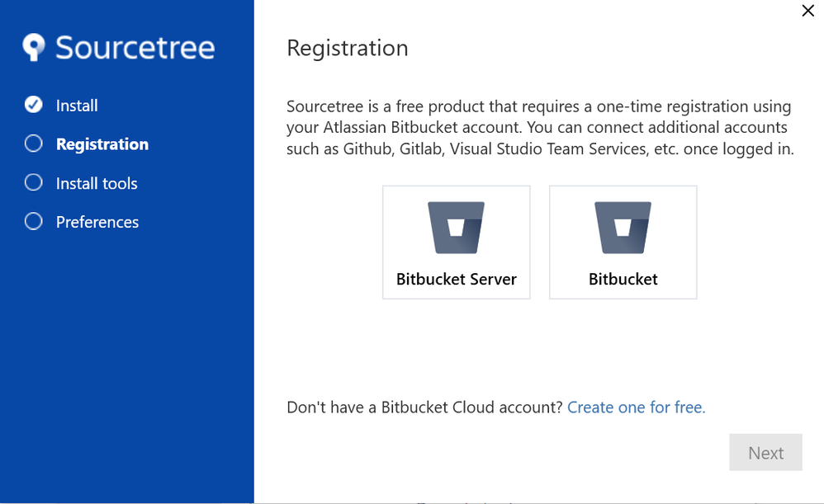This screenshot has height=504, width=824.
Task: Click the Sourcetree title text
Action: 135,48
